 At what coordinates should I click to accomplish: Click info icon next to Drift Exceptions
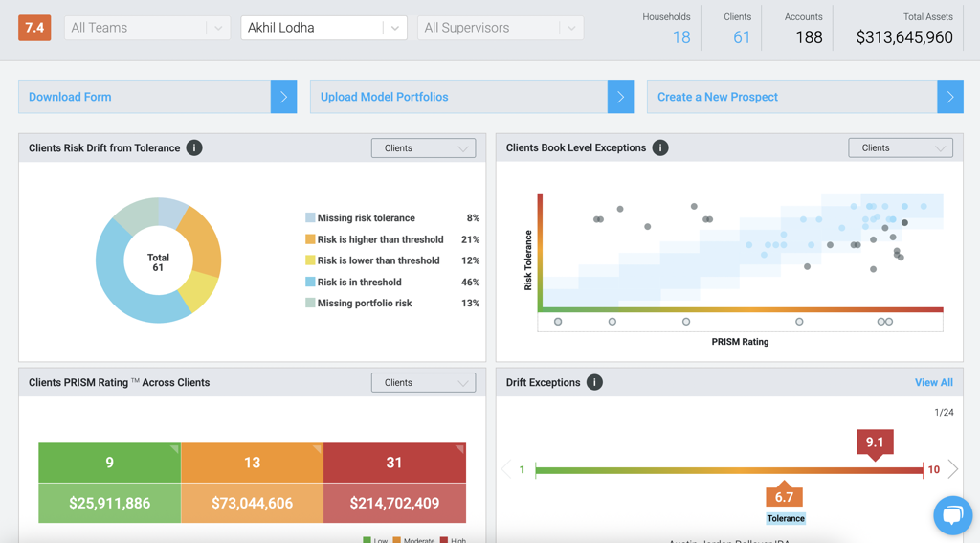point(594,382)
